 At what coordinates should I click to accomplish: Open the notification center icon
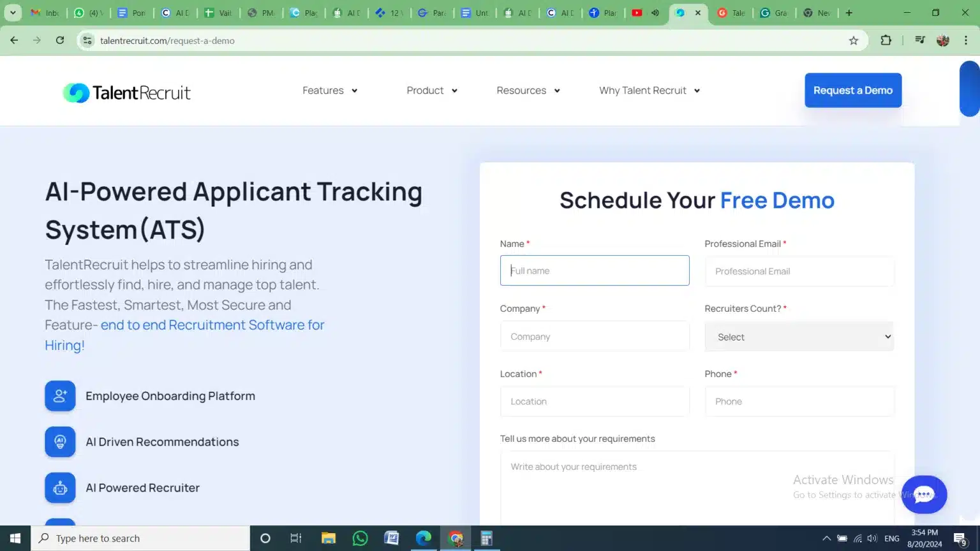click(961, 539)
